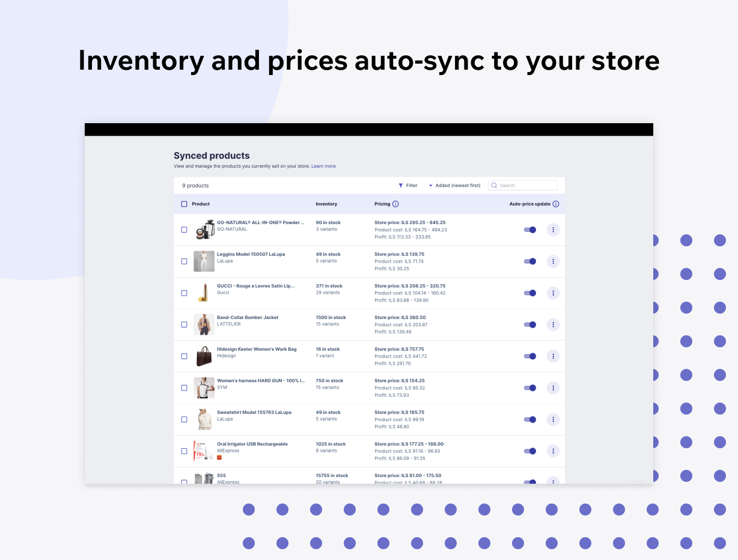Open the Added (newest first) sort dropdown
738x560 pixels.
tap(454, 185)
